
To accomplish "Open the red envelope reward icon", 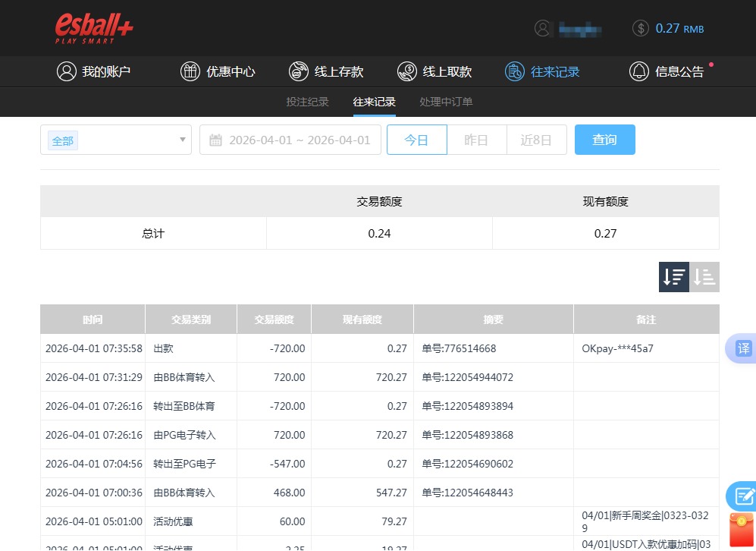I will click(x=741, y=529).
